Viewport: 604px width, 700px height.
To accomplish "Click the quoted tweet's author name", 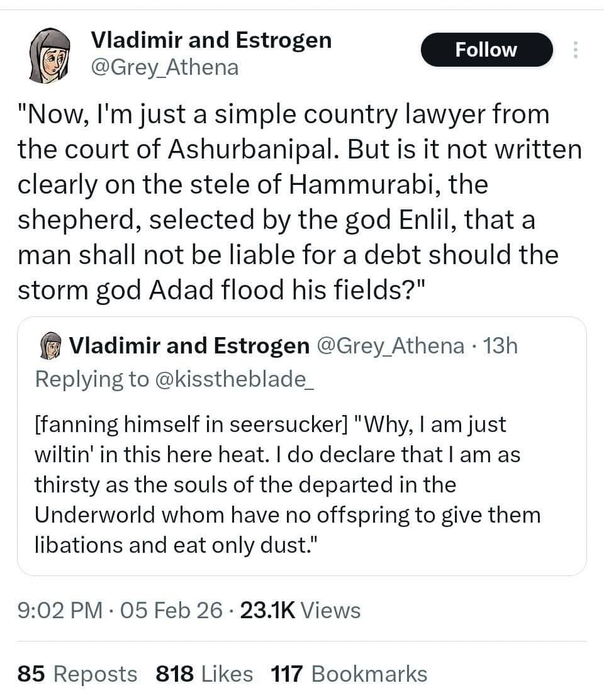I will 189,345.
